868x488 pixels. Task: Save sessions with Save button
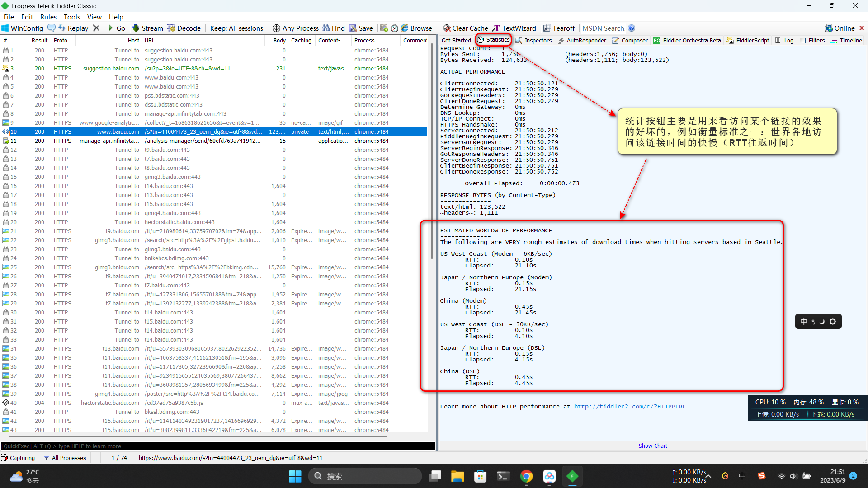361,28
